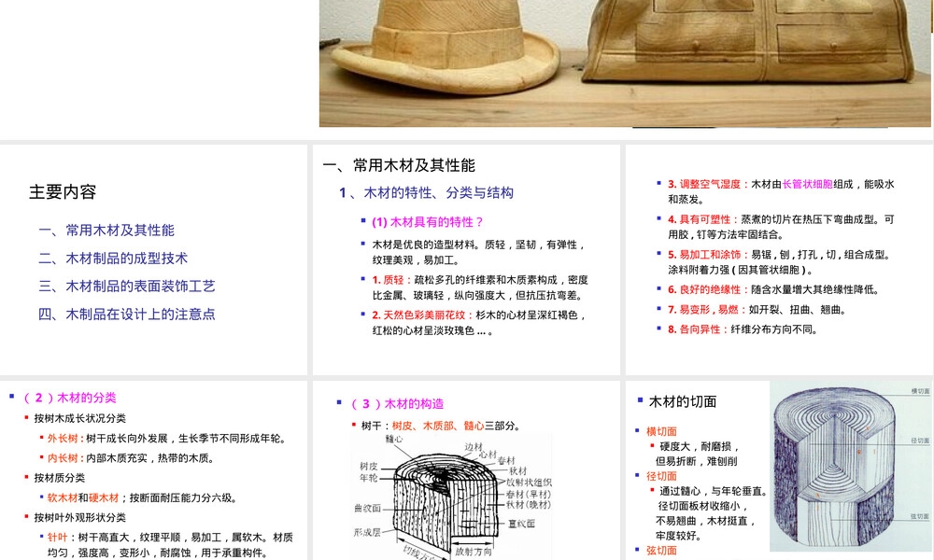Click the 三、木材制品的表面装饰工艺 outline entry
Screen dimensions: 934x560
tap(126, 287)
